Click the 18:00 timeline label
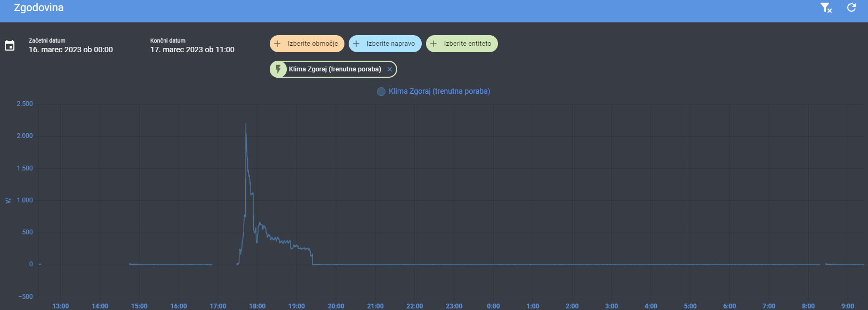The width and height of the screenshot is (868, 310). (x=257, y=305)
